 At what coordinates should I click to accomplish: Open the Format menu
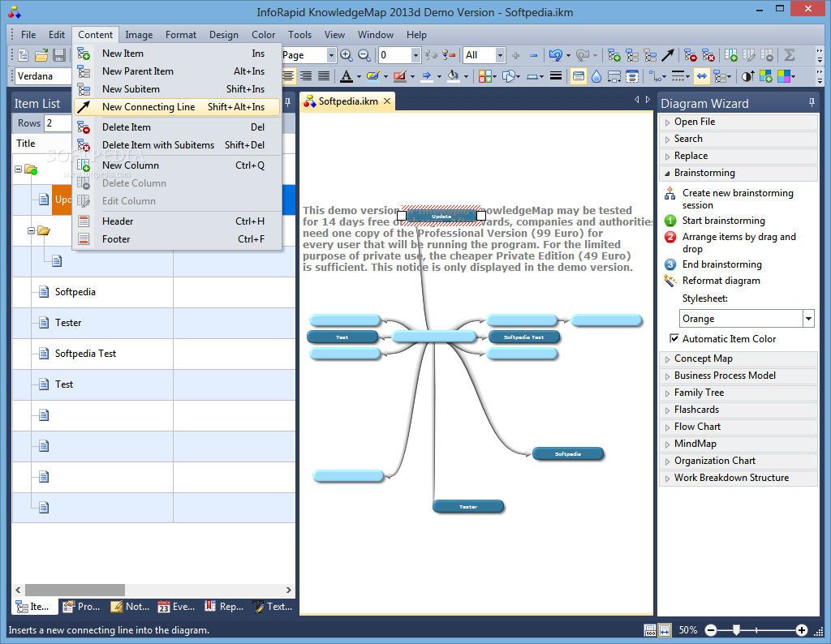181,35
